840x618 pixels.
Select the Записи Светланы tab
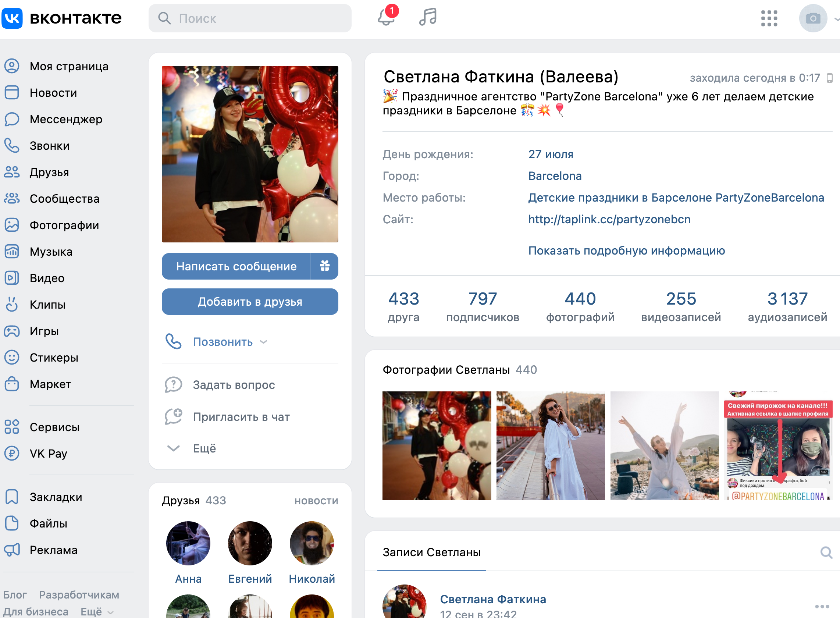(432, 553)
